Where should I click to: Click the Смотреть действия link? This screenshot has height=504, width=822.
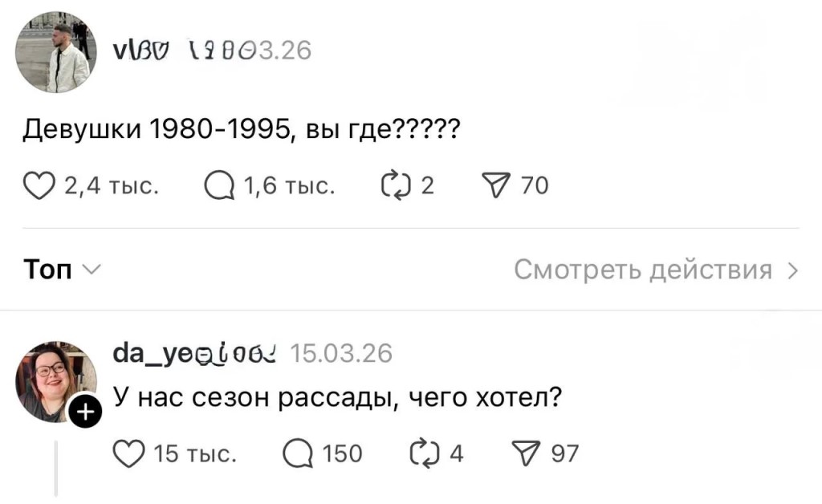point(642,270)
